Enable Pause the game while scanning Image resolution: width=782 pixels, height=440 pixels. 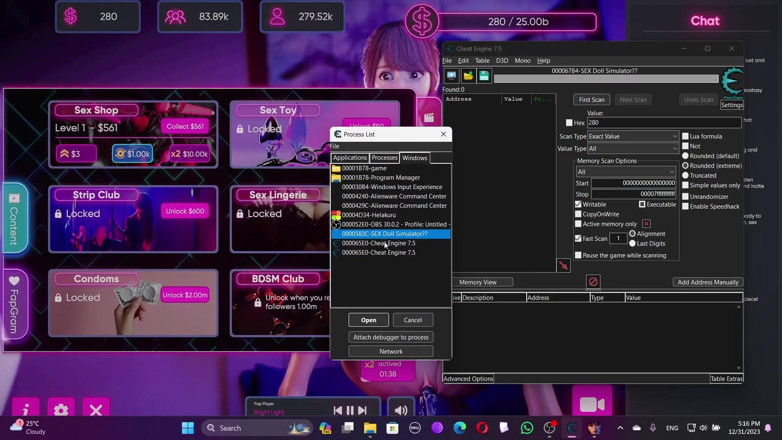[578, 255]
